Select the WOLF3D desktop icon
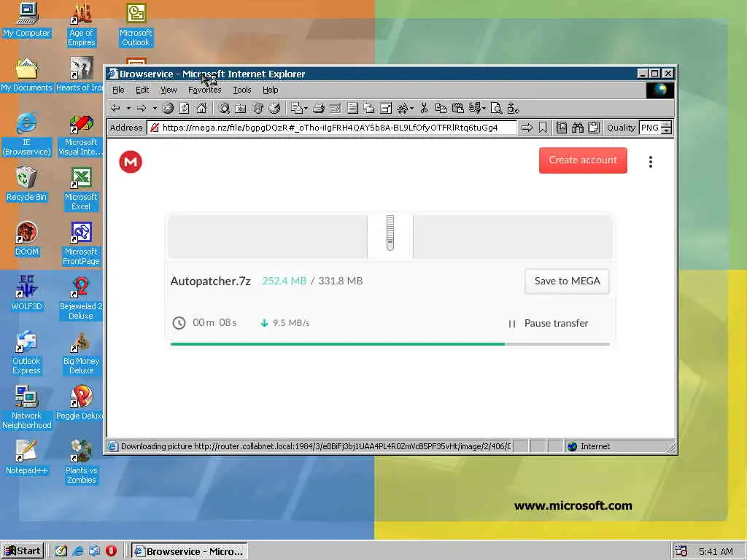The image size is (747, 560). 27,293
